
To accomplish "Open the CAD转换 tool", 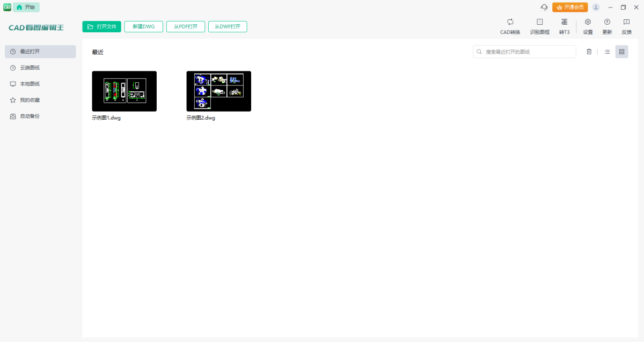I will pyautogui.click(x=510, y=26).
